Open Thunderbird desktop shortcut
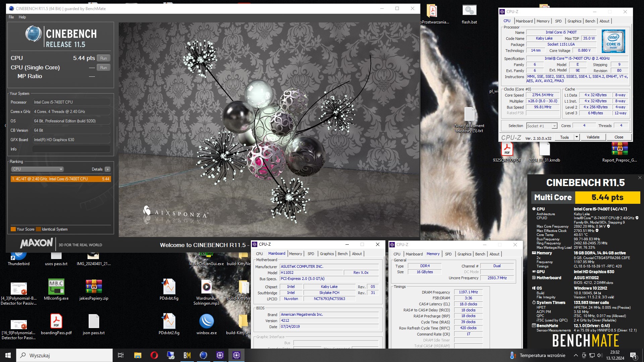This screenshot has width=644, height=362. click(x=18, y=259)
